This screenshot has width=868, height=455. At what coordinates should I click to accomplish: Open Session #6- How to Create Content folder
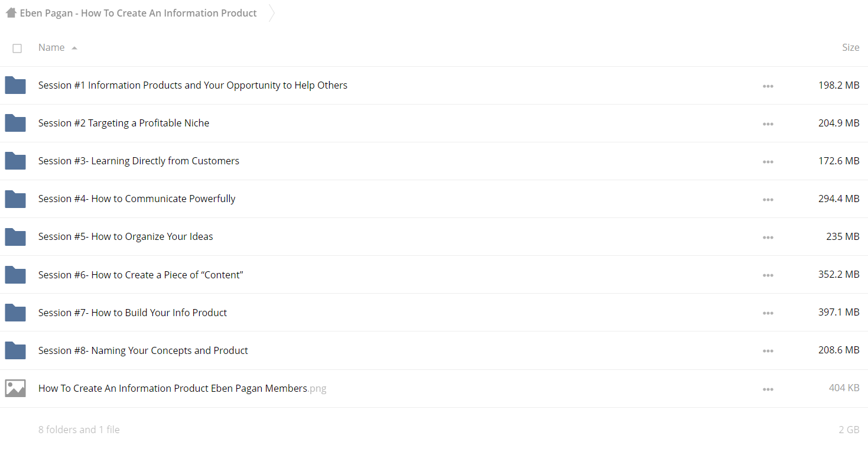pyautogui.click(x=141, y=275)
